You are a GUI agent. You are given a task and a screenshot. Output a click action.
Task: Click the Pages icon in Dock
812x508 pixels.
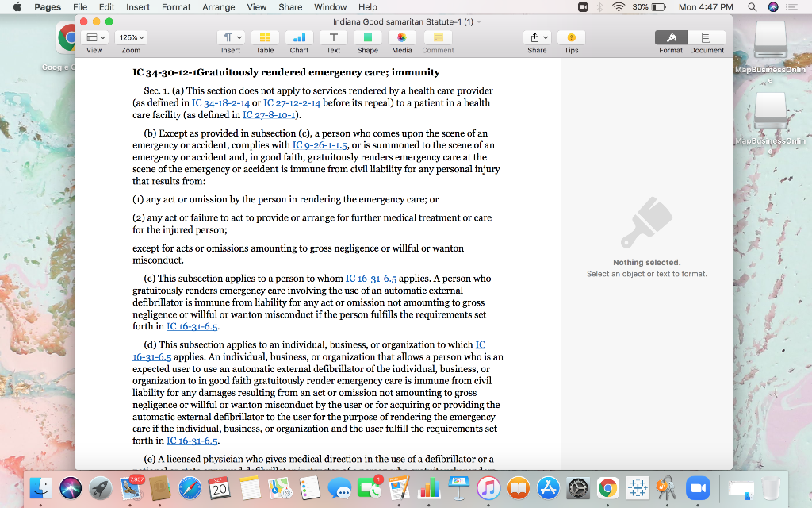(400, 488)
